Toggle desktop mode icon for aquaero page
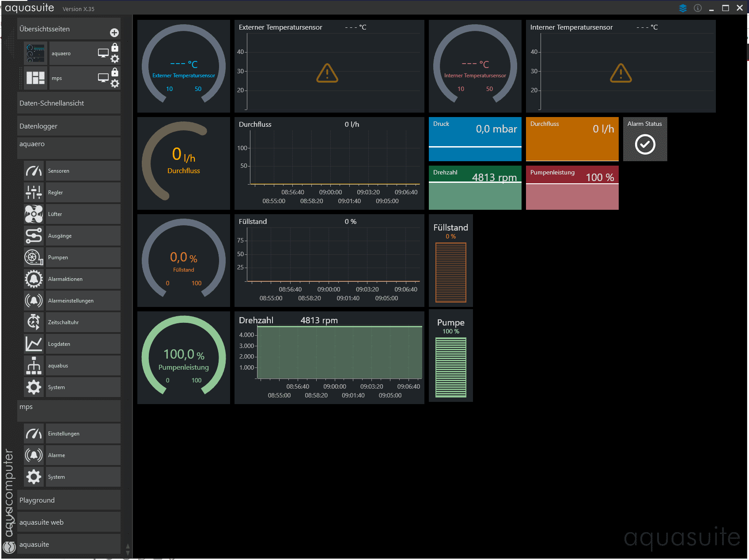The width and height of the screenshot is (749, 560). (x=103, y=53)
